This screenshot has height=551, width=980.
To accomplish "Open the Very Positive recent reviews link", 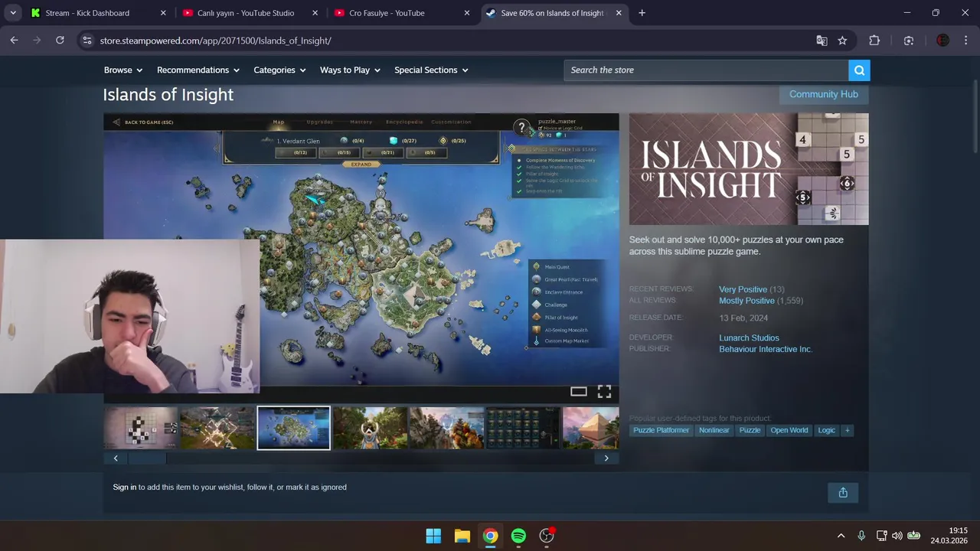I will pos(743,290).
